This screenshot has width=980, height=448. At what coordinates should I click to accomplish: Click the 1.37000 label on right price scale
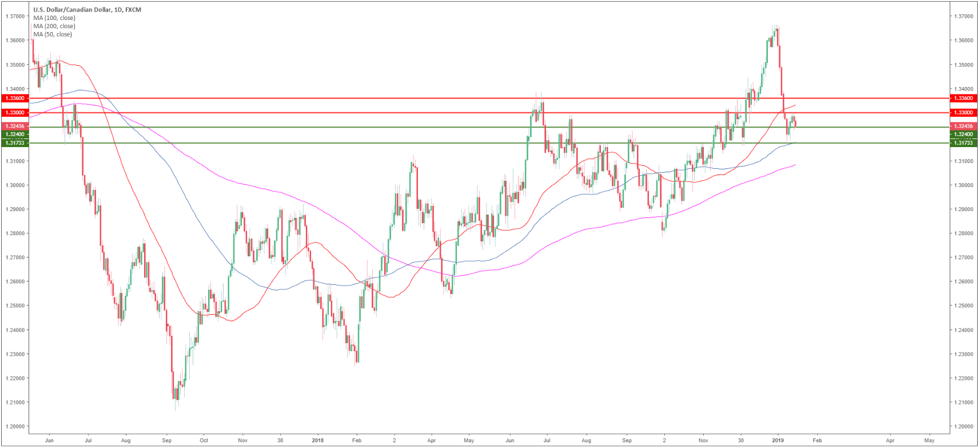coord(963,16)
